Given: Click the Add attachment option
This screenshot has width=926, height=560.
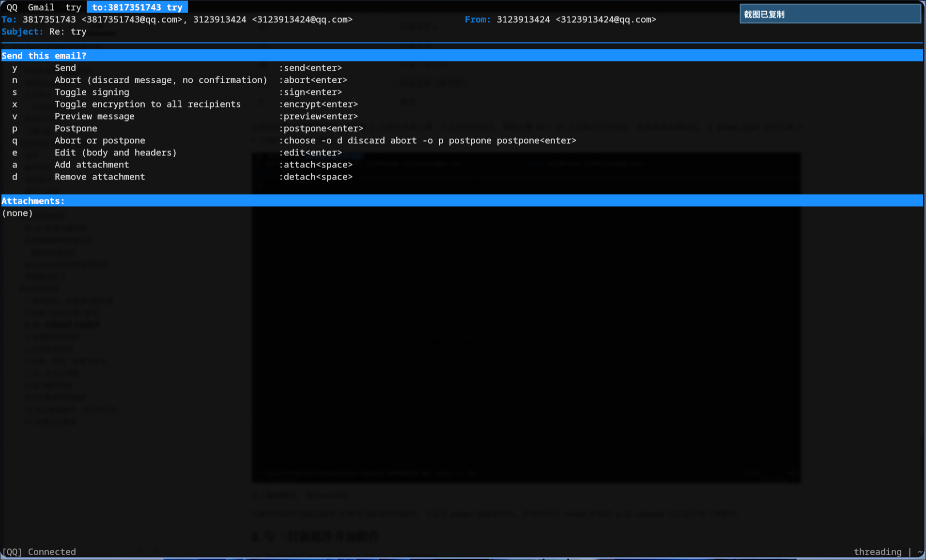Looking at the screenshot, I should pos(92,165).
